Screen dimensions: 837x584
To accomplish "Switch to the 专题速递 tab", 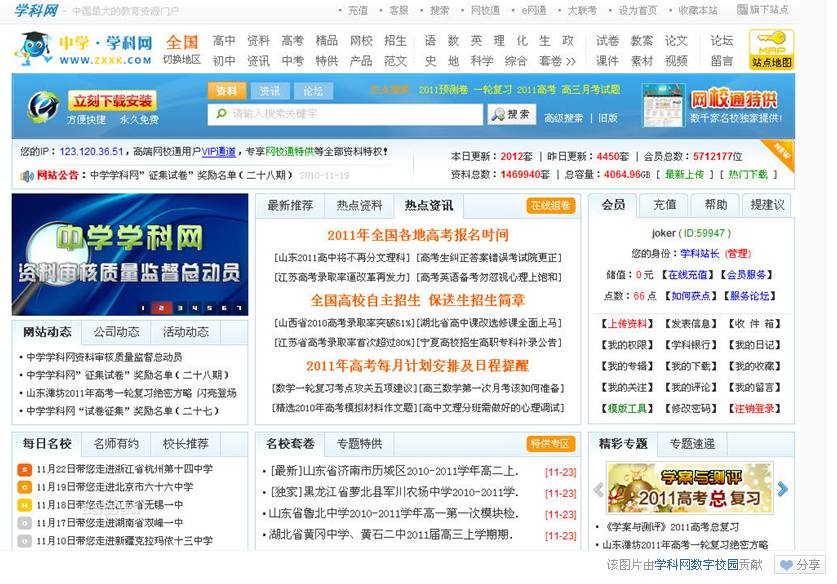I will pyautogui.click(x=692, y=444).
